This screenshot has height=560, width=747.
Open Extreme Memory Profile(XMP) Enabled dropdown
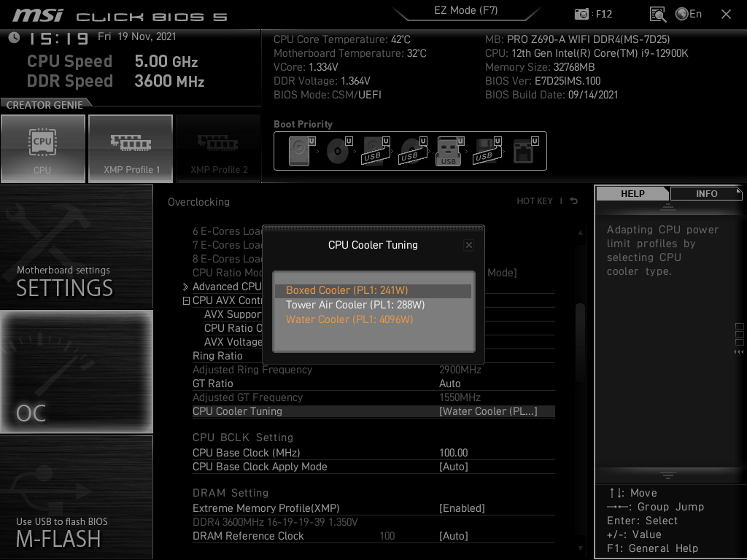[462, 508]
